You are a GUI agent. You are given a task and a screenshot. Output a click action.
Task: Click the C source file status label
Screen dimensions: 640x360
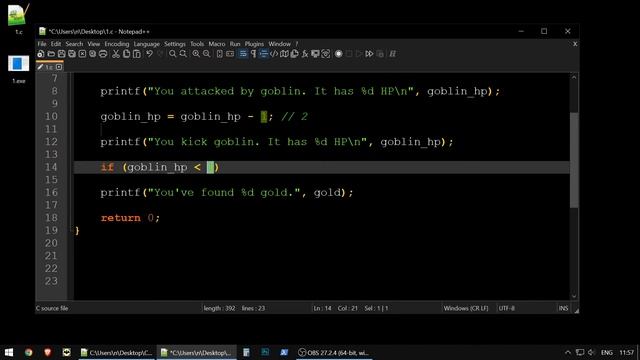pyautogui.click(x=52, y=308)
